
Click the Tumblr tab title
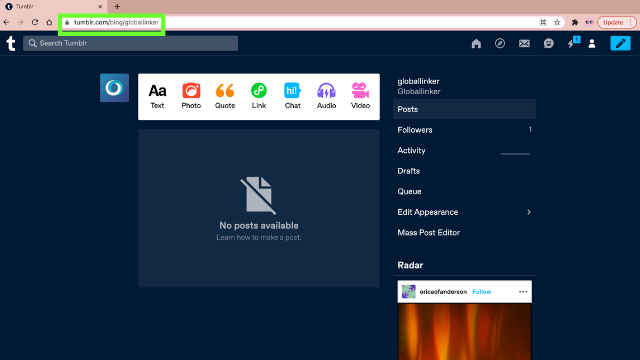click(x=24, y=7)
